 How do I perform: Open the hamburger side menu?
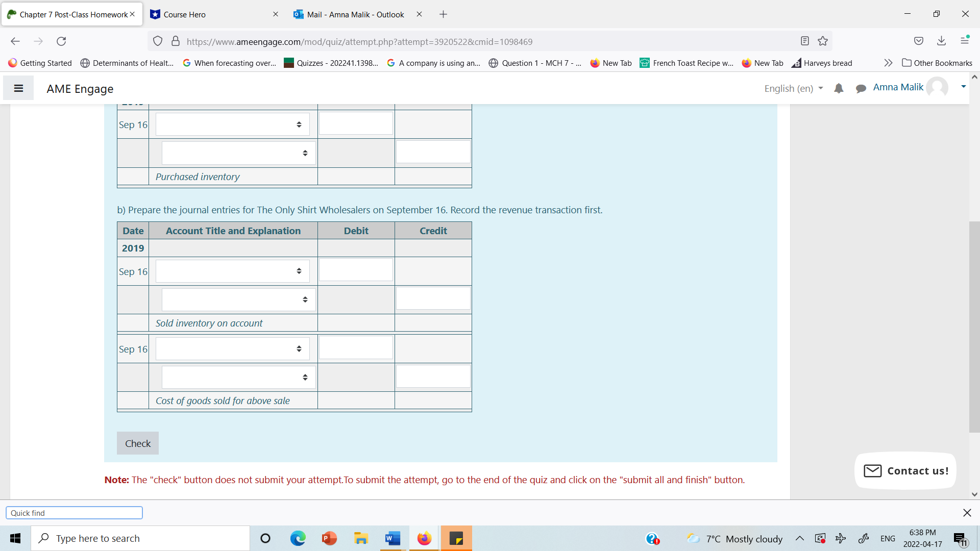click(x=18, y=88)
